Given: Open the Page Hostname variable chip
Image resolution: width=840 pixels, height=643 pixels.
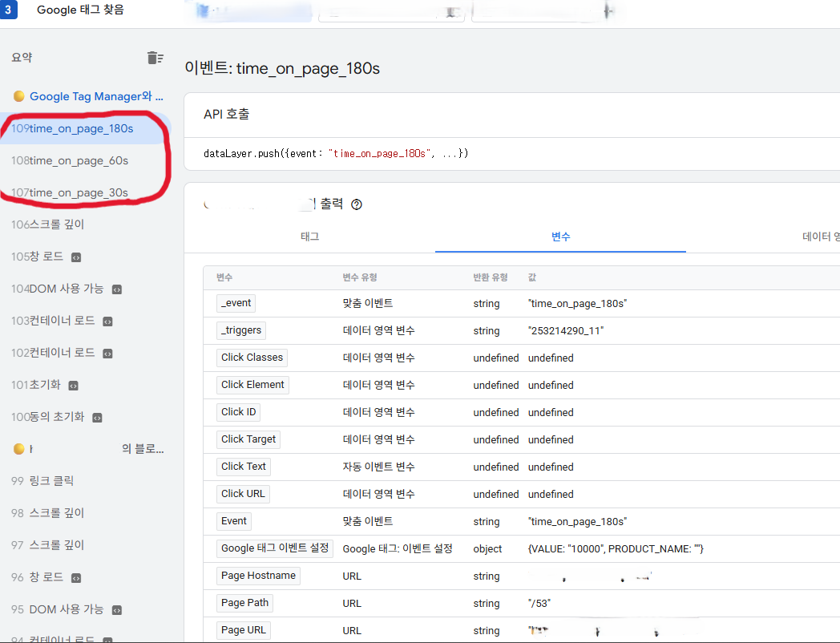Looking at the screenshot, I should 258,576.
